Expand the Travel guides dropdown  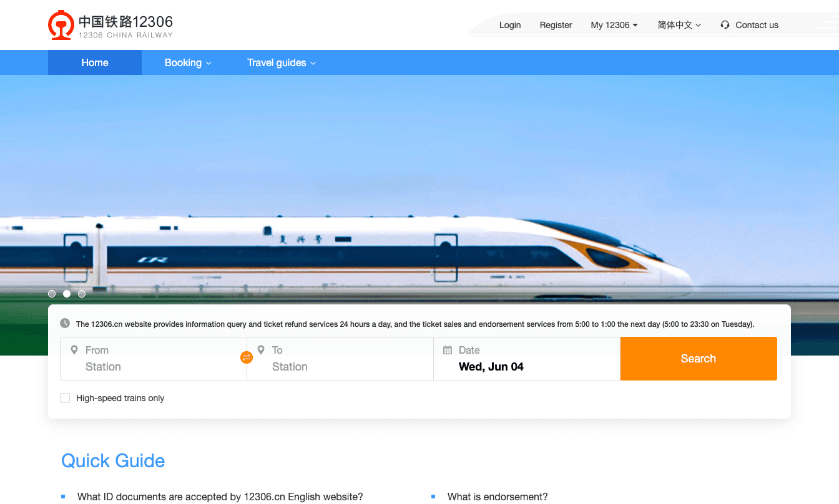[282, 62]
